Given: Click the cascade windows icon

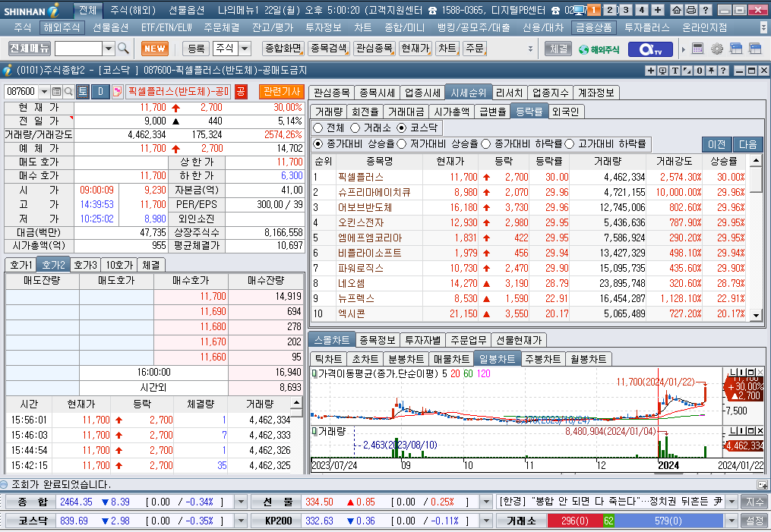Looking at the screenshot, I should pos(736,49).
